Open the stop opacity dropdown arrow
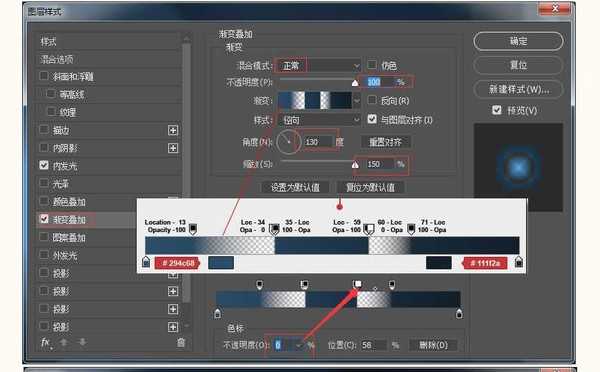The height and width of the screenshot is (372, 600). [298, 346]
